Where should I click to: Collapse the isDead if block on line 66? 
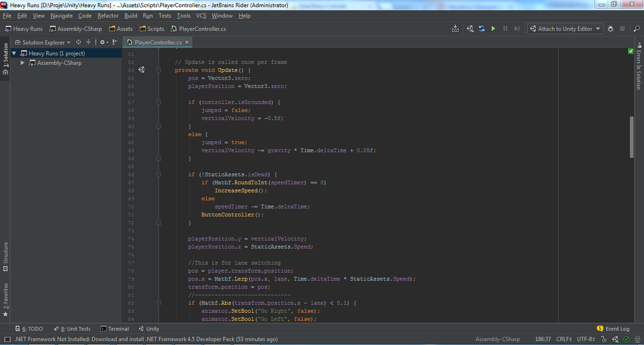coord(158,174)
